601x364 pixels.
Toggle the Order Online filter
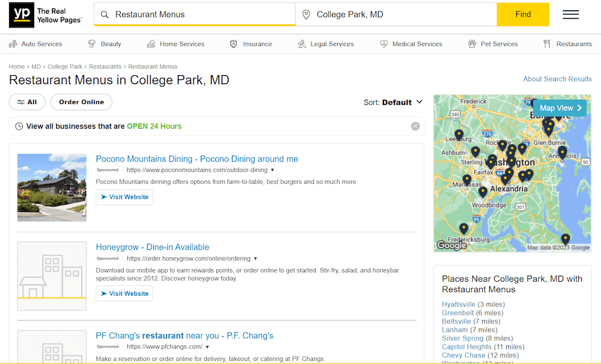(81, 102)
